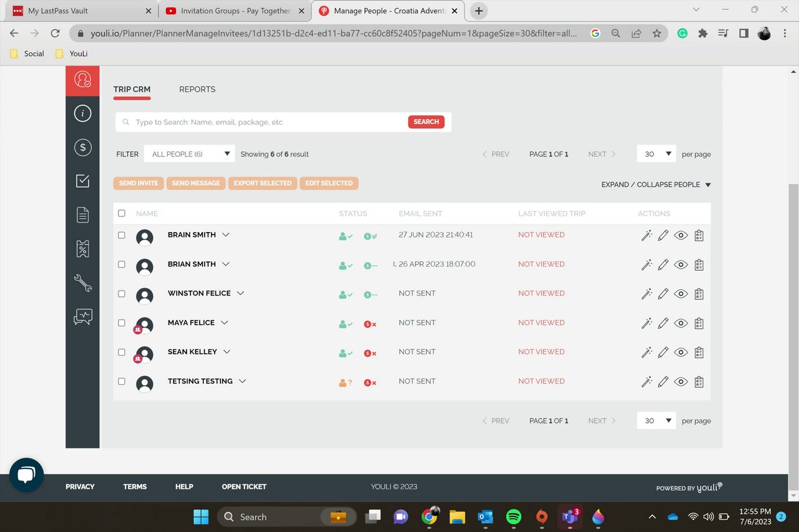Click clipboard icon for Winston Felice
Image resolution: width=799 pixels, height=532 pixels.
pyautogui.click(x=699, y=294)
